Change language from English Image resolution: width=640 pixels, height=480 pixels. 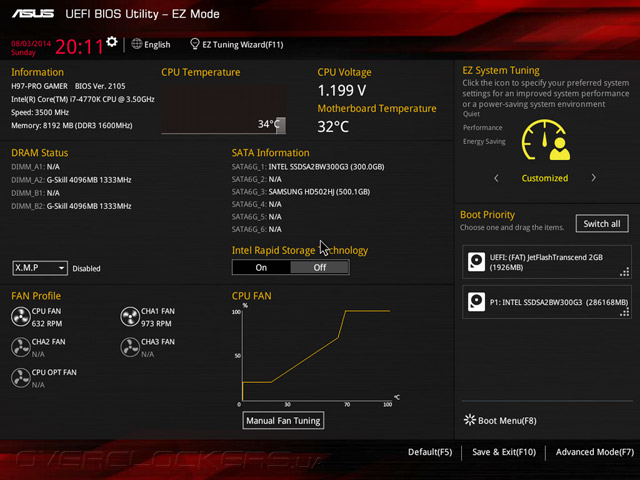coord(157,44)
